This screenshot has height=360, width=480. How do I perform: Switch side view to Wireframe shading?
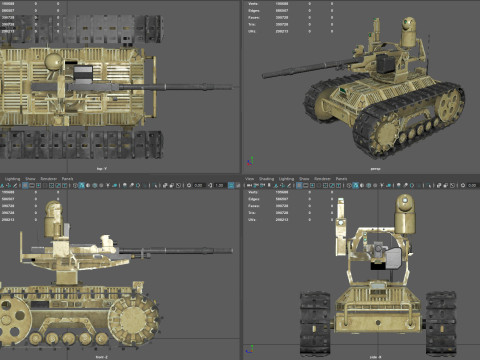[x=349, y=185]
